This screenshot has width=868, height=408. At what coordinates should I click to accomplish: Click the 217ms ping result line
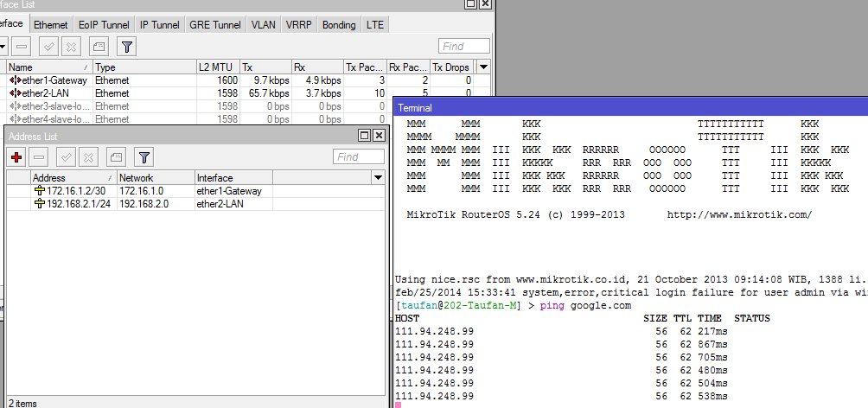[x=561, y=331]
